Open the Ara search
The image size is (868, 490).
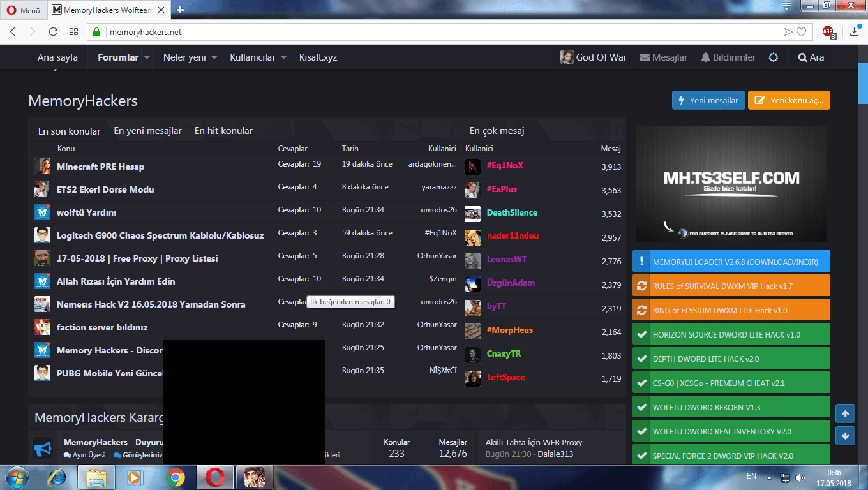811,57
